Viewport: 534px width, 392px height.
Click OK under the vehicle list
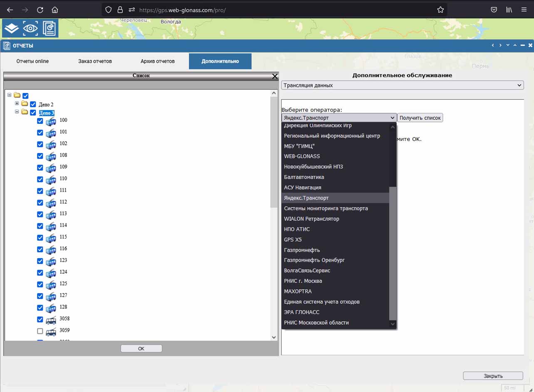(141, 348)
